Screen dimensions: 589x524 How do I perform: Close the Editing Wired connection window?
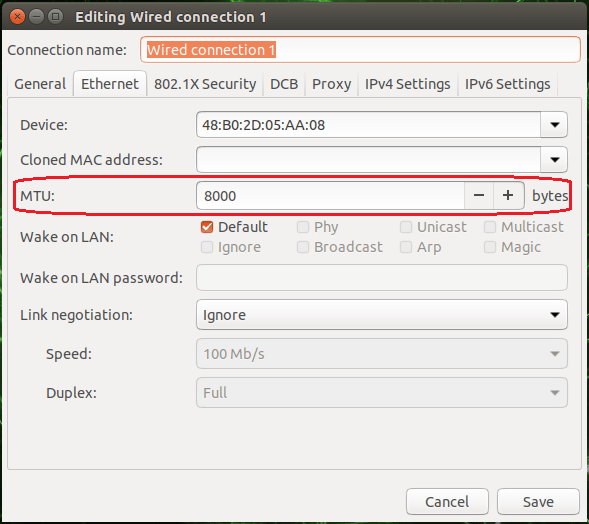(17, 17)
